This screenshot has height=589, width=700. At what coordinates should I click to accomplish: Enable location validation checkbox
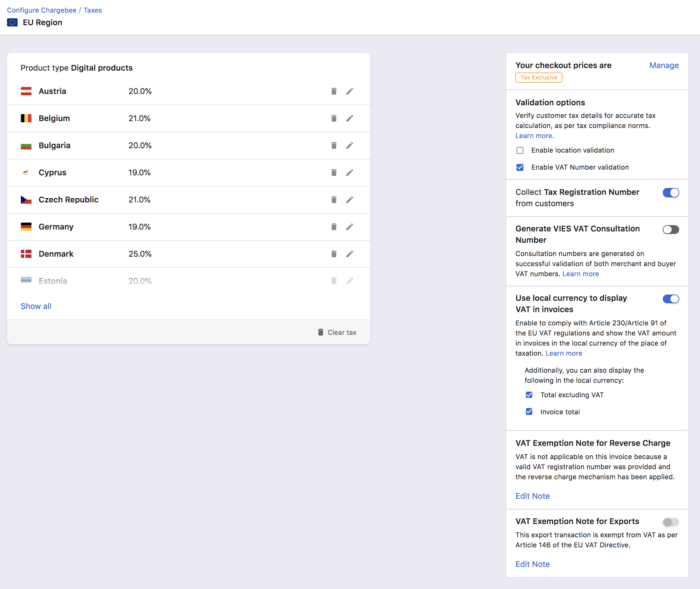pyautogui.click(x=520, y=150)
